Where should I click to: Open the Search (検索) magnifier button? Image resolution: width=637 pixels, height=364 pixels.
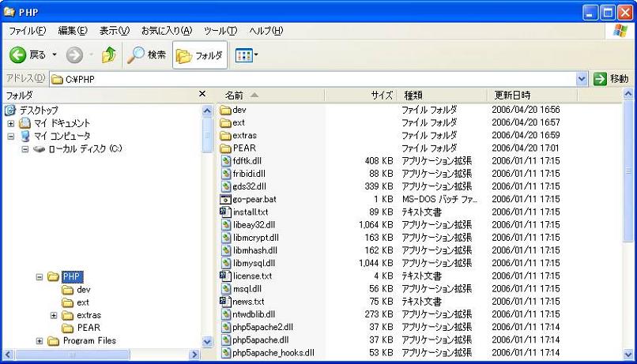pos(147,54)
